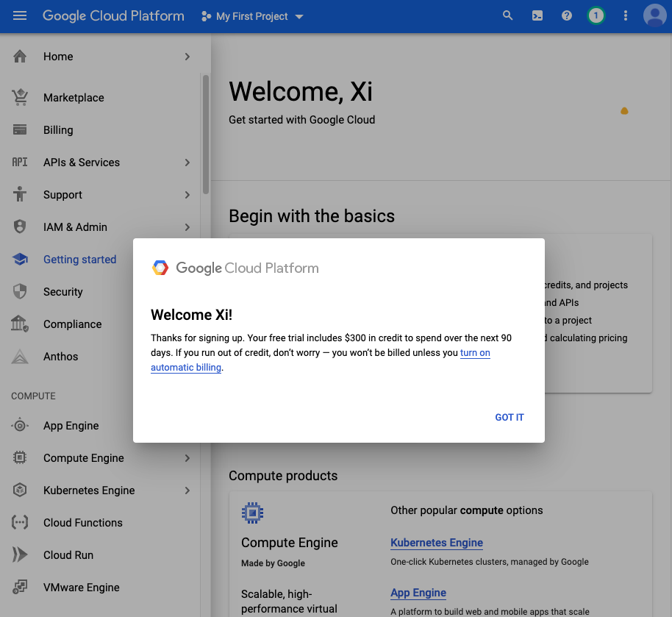Open the three-dot settings menu
Screen dimensions: 672x617
coord(625,16)
